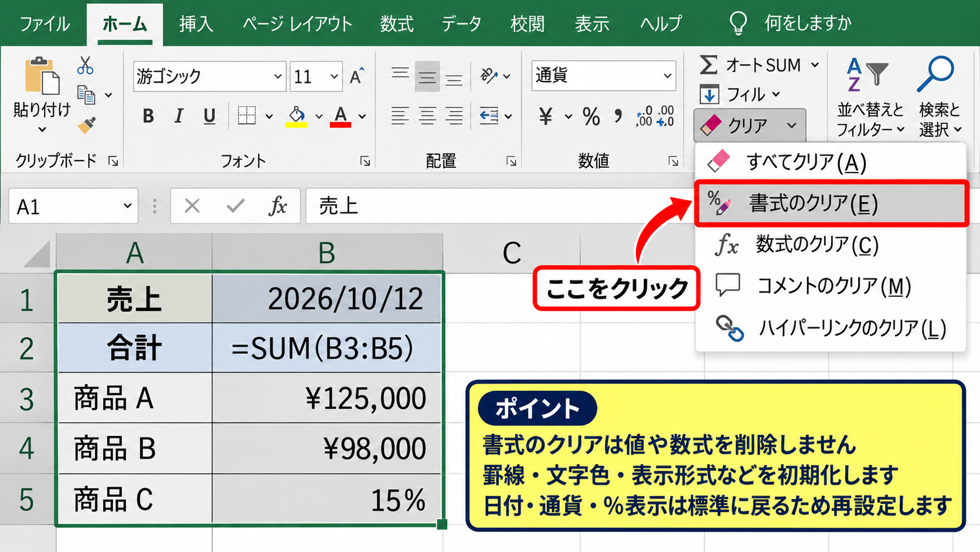Toggle center horizontal alignment

click(x=427, y=116)
